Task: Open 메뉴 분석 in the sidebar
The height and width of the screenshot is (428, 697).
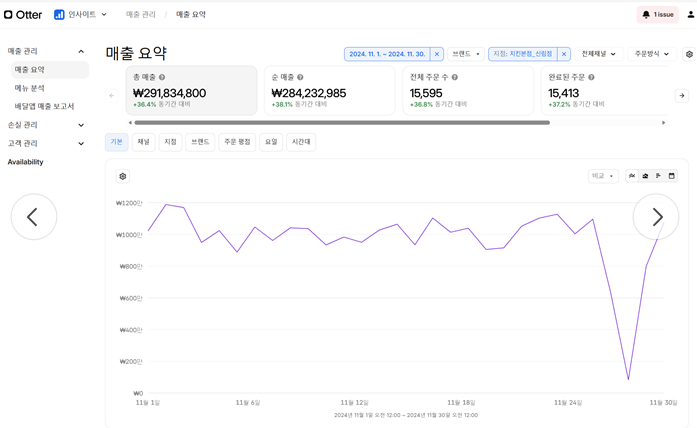Action: point(29,88)
